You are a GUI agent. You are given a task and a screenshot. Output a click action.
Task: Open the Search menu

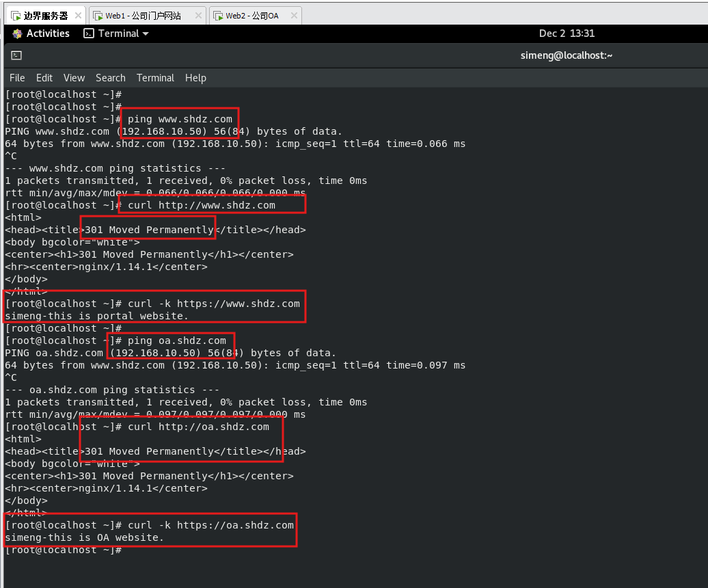110,78
